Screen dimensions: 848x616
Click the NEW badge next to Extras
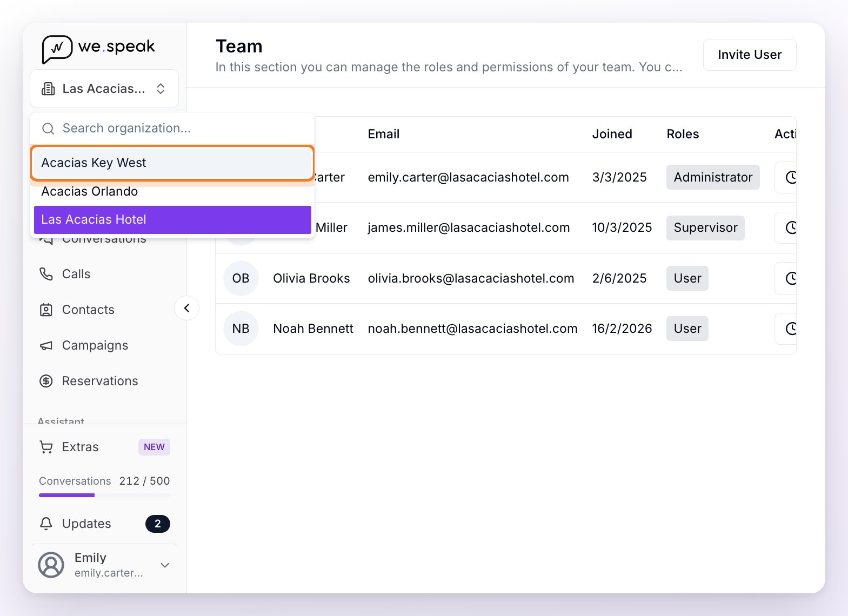pyautogui.click(x=154, y=447)
